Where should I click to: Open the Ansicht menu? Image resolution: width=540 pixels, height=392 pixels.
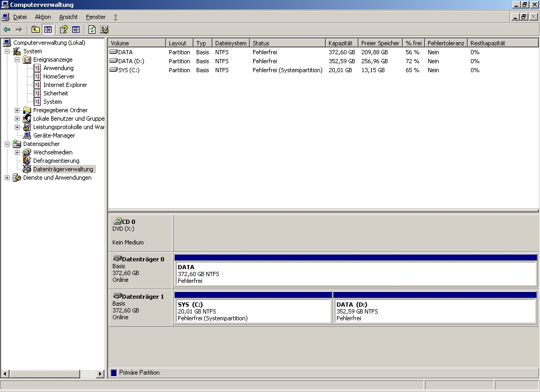point(68,17)
